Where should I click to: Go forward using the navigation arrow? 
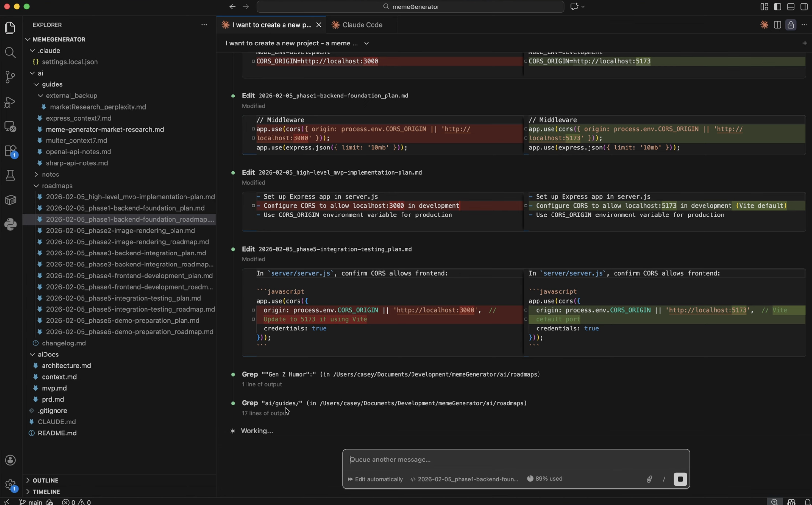pos(246,7)
